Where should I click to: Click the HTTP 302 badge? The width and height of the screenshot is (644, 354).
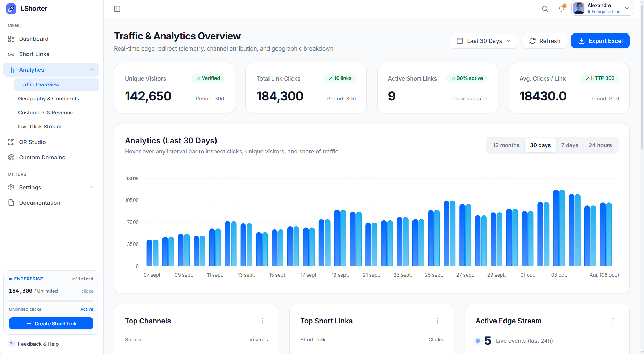click(x=600, y=78)
